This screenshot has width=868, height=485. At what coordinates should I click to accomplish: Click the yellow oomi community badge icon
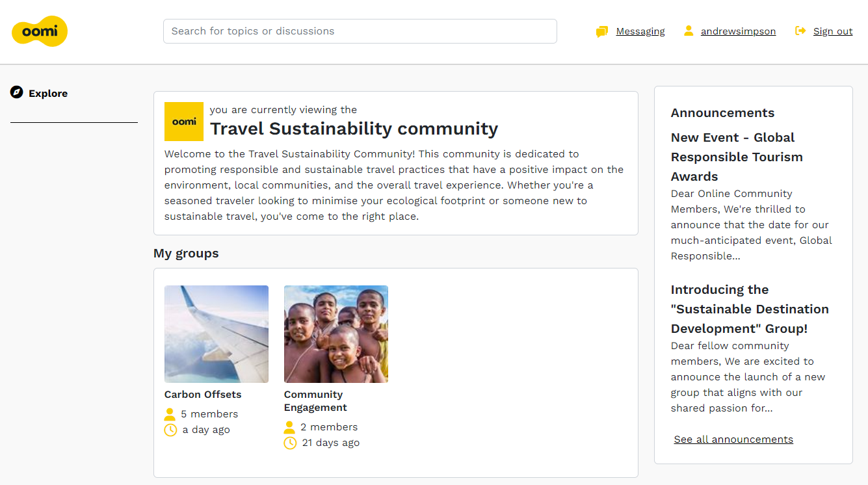coord(184,122)
